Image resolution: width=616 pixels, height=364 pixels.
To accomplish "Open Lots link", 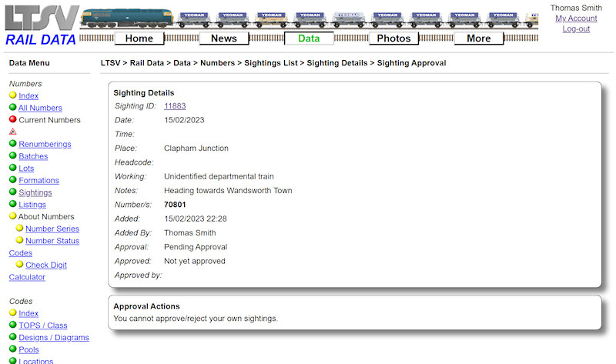I will (26, 169).
